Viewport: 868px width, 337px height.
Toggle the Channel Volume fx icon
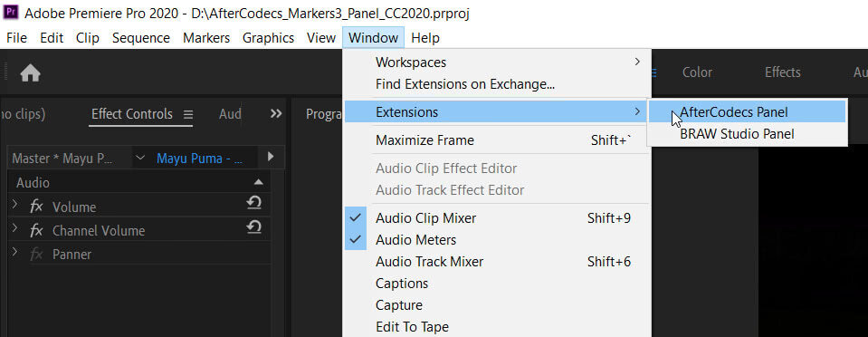pos(36,231)
